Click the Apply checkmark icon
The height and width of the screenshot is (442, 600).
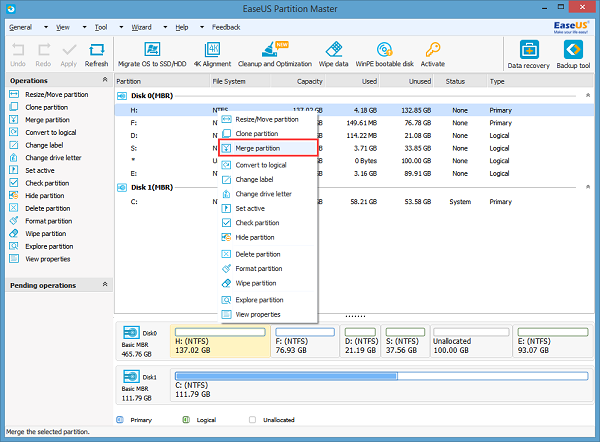[69, 50]
